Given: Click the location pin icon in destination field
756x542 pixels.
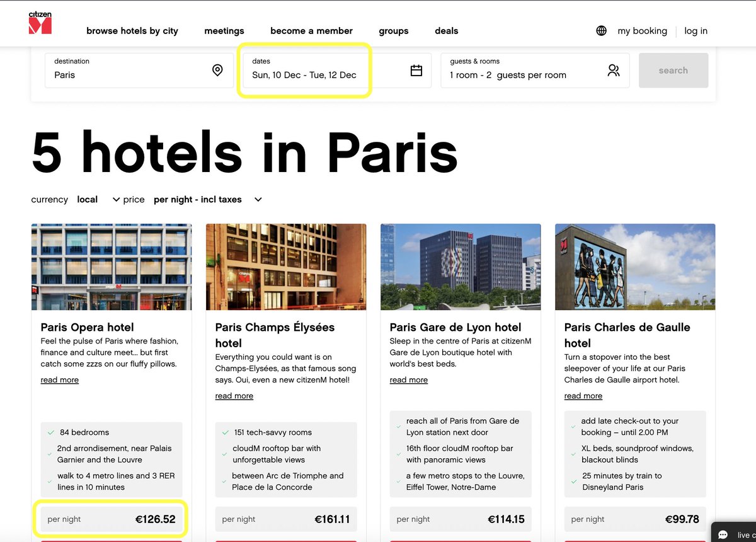Looking at the screenshot, I should pos(217,70).
